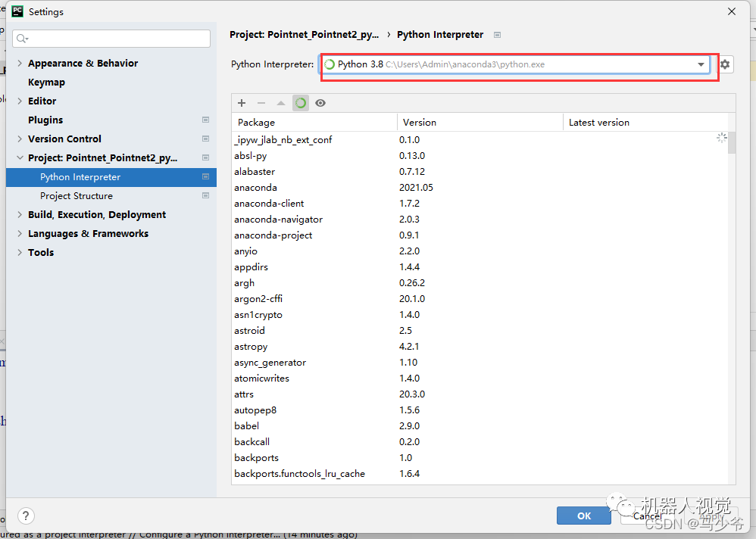Toggle show early releases eye icon
Image resolution: width=756 pixels, height=539 pixels.
tap(320, 103)
